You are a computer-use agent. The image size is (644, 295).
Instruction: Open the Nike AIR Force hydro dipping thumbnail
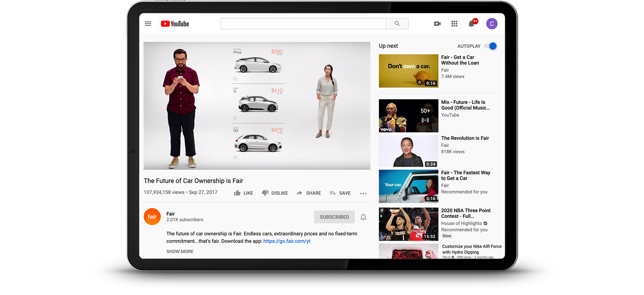point(409,251)
